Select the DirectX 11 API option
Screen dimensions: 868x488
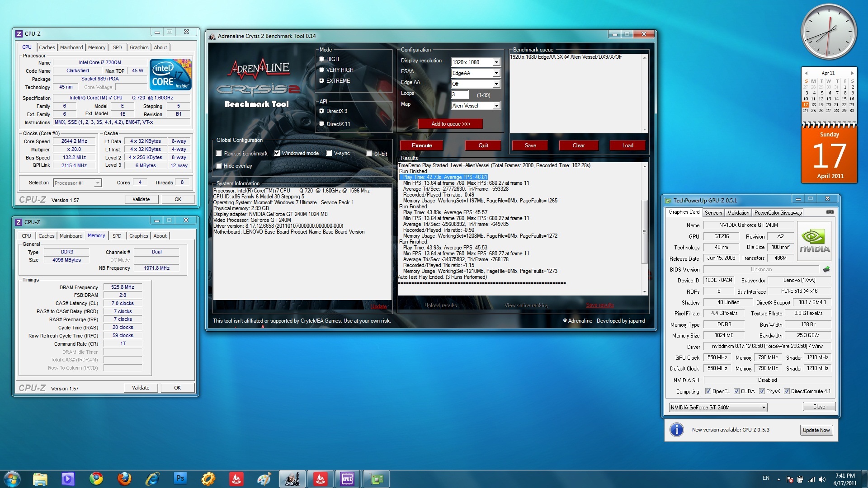coord(321,124)
